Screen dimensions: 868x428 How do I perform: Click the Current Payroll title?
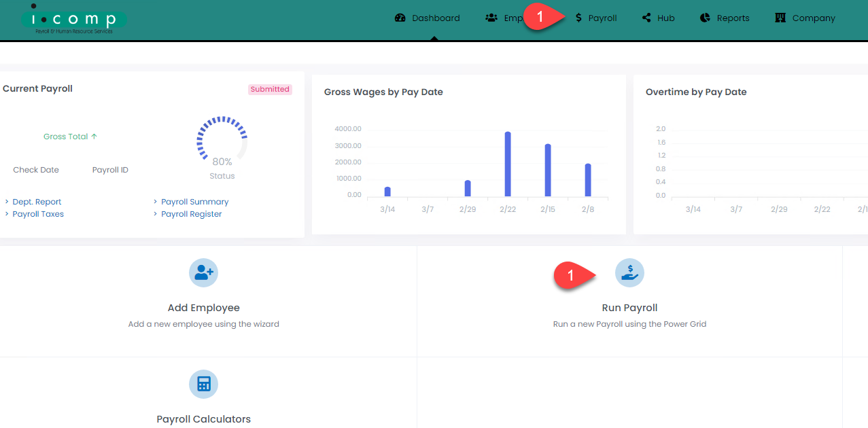[37, 88]
